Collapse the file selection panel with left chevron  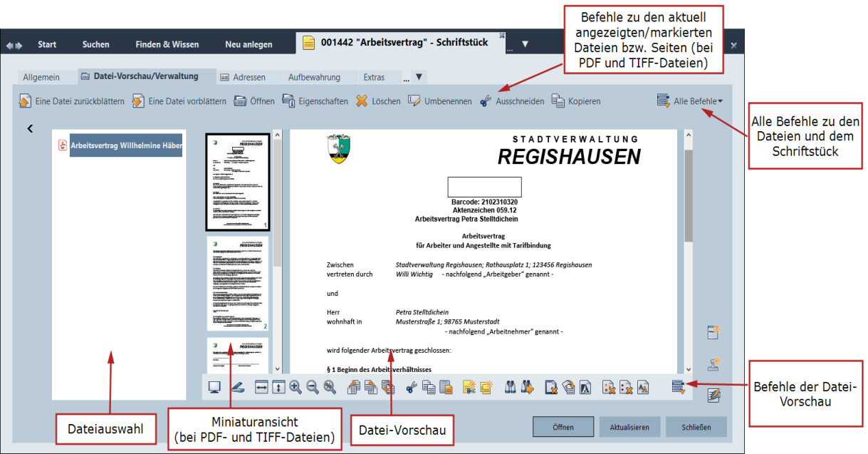[x=31, y=129]
